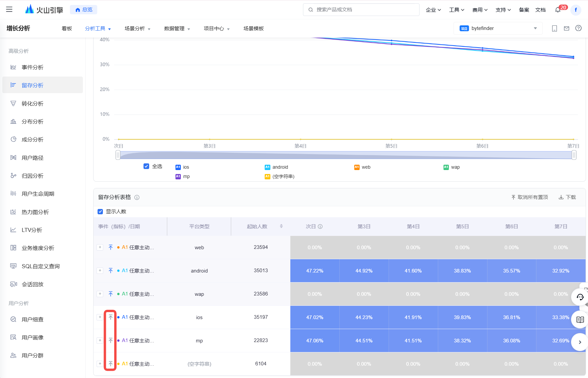
Task: Pin the wap row to top
Action: pyautogui.click(x=111, y=294)
